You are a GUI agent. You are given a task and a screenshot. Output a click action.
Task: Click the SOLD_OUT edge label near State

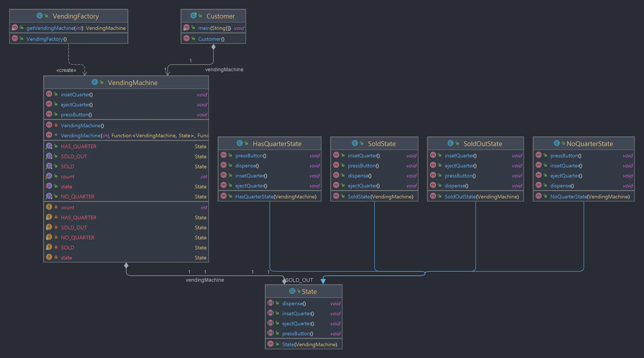point(299,280)
